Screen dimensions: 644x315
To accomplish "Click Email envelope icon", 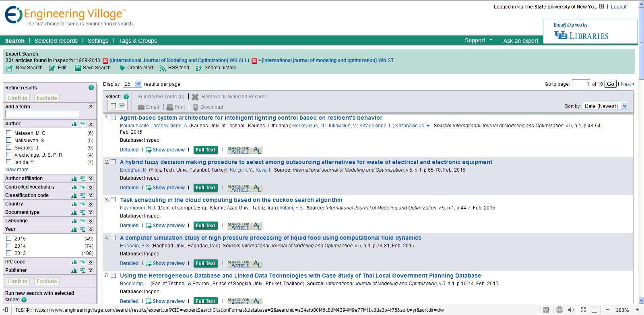I will click(x=141, y=107).
